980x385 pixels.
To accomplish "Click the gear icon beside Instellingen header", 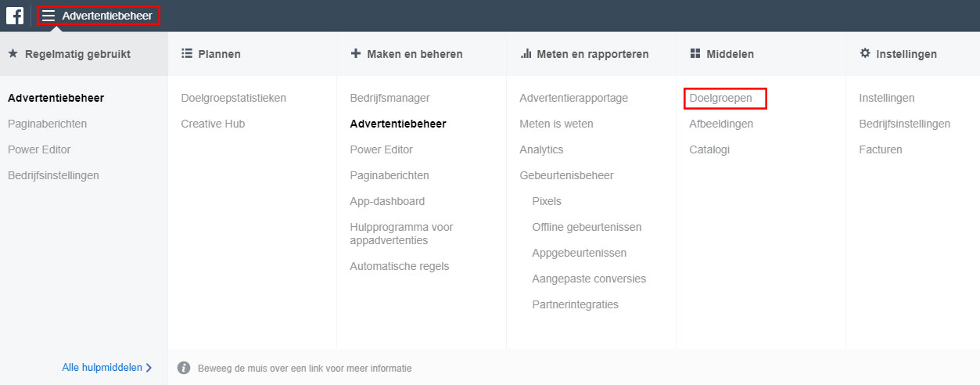I will (x=865, y=54).
